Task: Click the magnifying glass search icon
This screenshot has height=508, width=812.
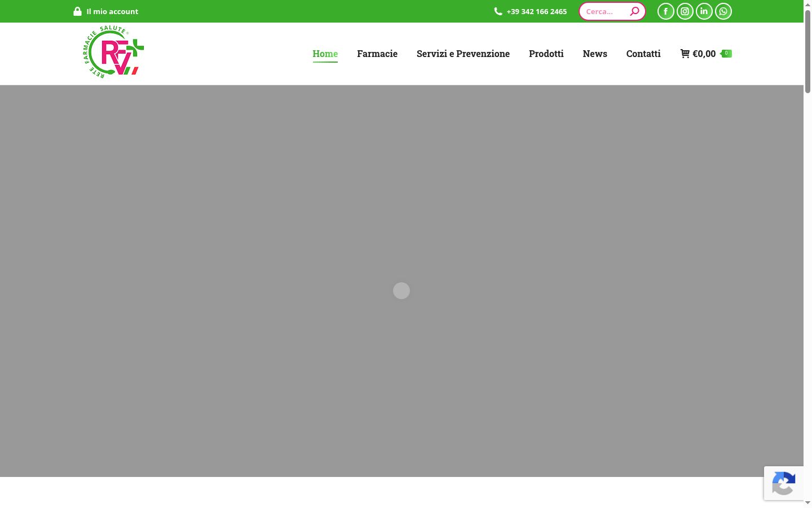Action: click(x=634, y=11)
